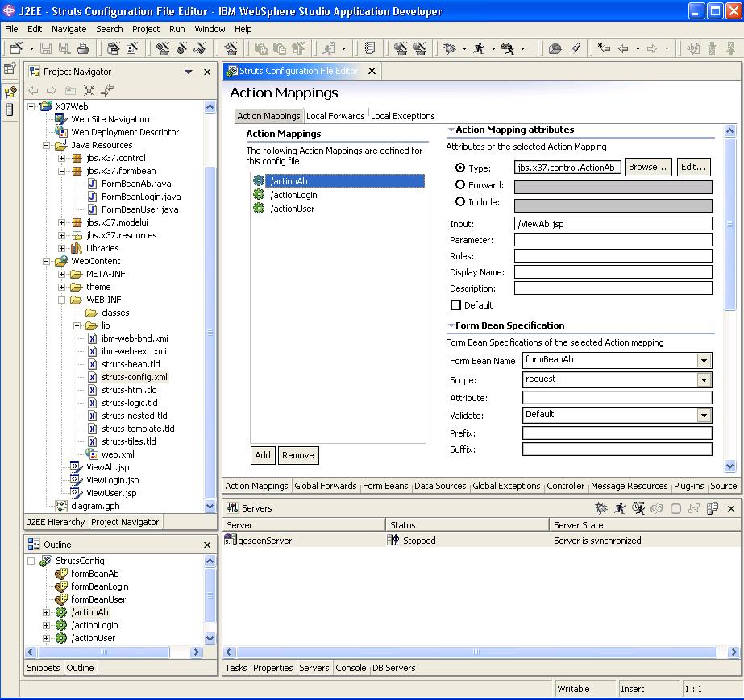Click Servers view horizontal scrollbar thumb
Screen dimensions: 744x700
476,652
